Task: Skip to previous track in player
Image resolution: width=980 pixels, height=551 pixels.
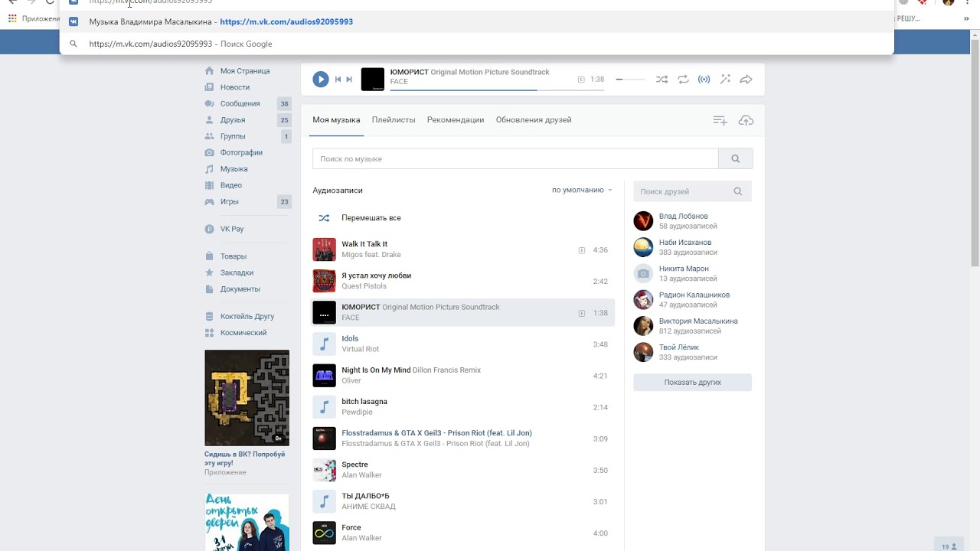Action: click(x=338, y=79)
